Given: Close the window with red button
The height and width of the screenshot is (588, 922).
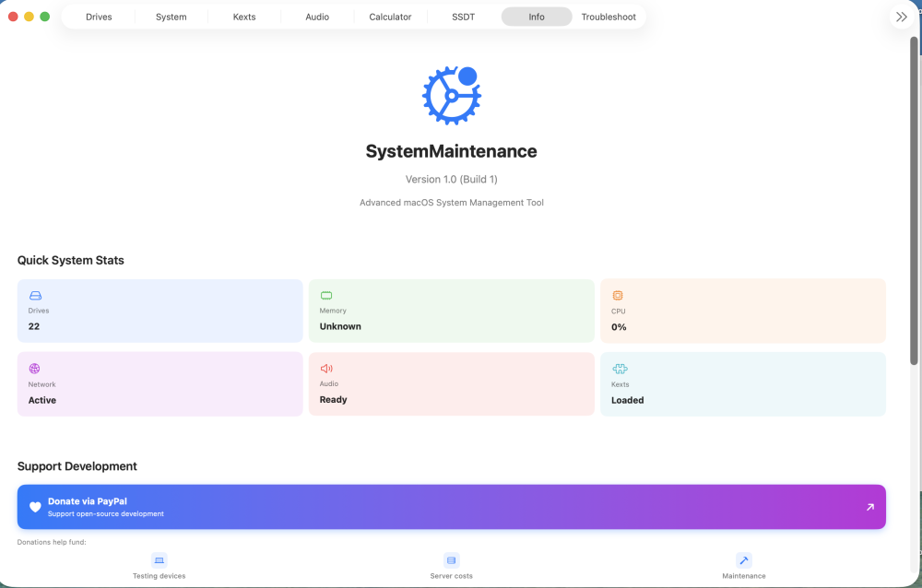Looking at the screenshot, I should pyautogui.click(x=13, y=17).
